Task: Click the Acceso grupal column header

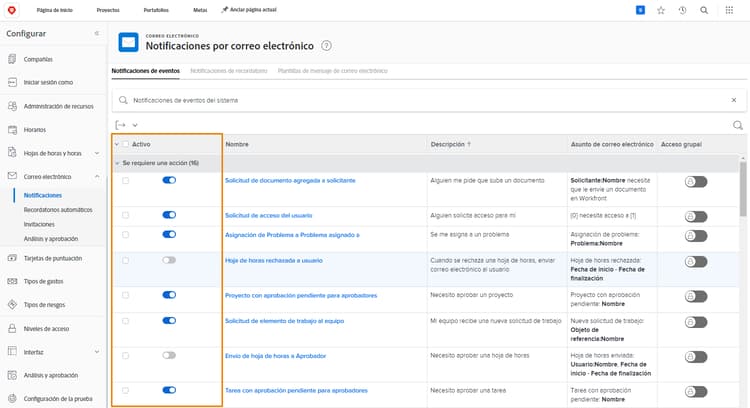Action: (681, 144)
